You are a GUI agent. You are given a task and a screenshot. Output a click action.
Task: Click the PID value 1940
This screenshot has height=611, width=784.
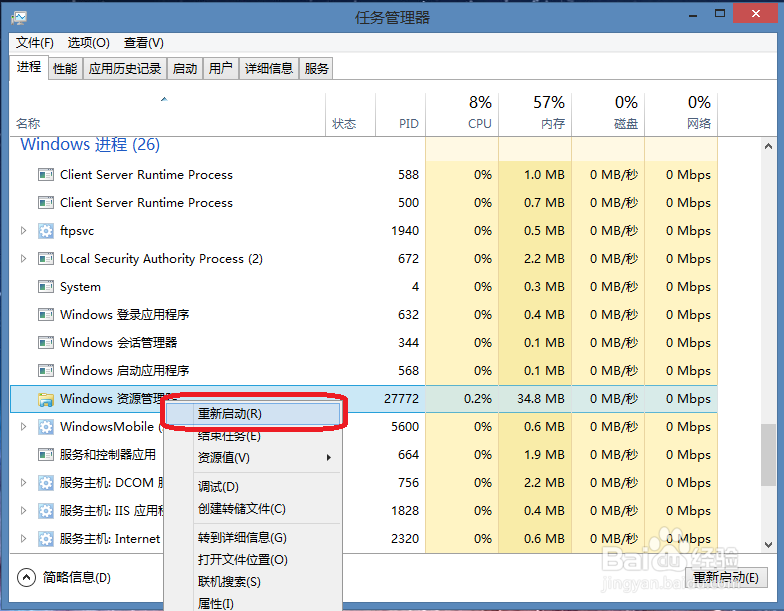point(405,230)
